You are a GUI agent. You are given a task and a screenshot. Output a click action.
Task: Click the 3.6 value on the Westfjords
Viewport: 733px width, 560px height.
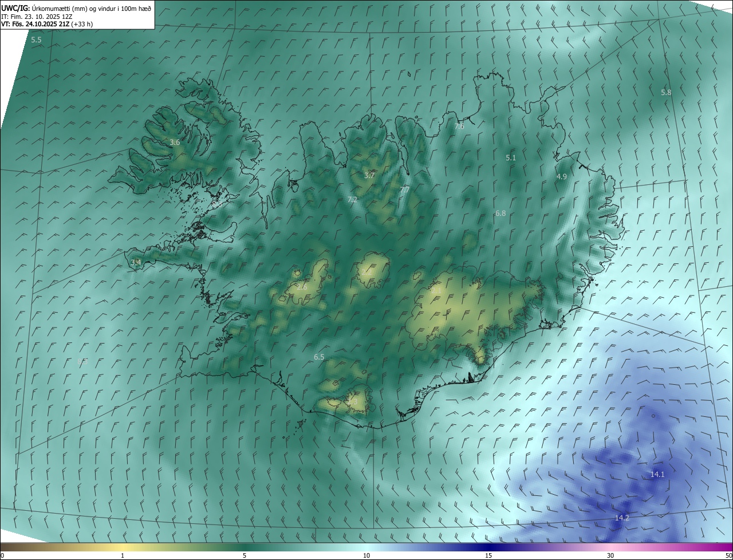[x=175, y=142]
